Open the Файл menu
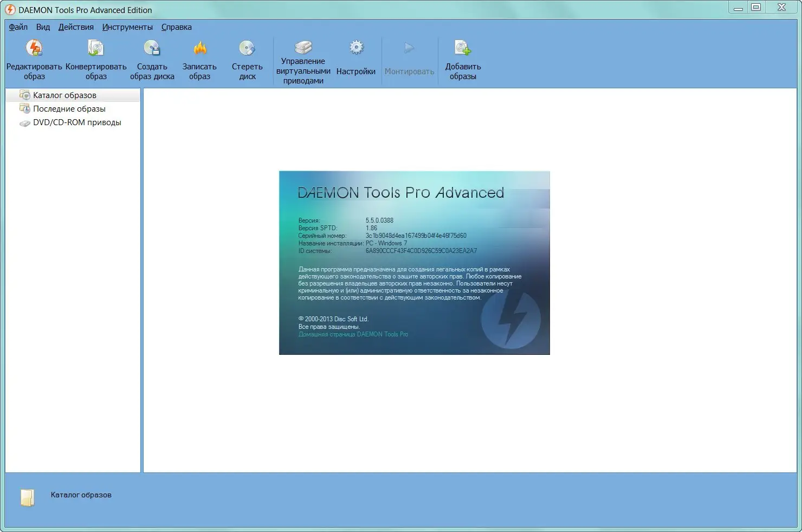Viewport: 802px width, 532px height. [18, 27]
